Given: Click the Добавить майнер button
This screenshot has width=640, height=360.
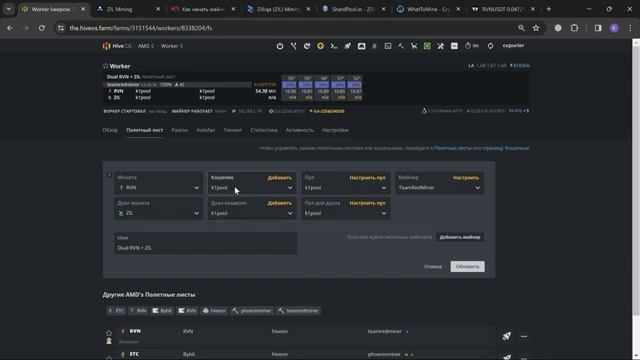Looking at the screenshot, I should pyautogui.click(x=460, y=237).
